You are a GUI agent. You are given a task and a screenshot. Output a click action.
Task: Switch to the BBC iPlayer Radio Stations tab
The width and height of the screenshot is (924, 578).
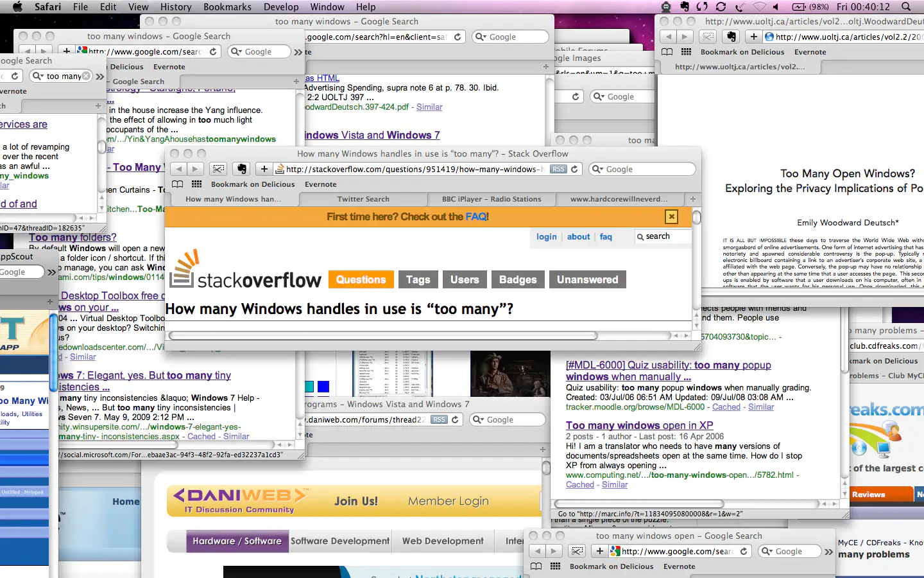click(492, 199)
